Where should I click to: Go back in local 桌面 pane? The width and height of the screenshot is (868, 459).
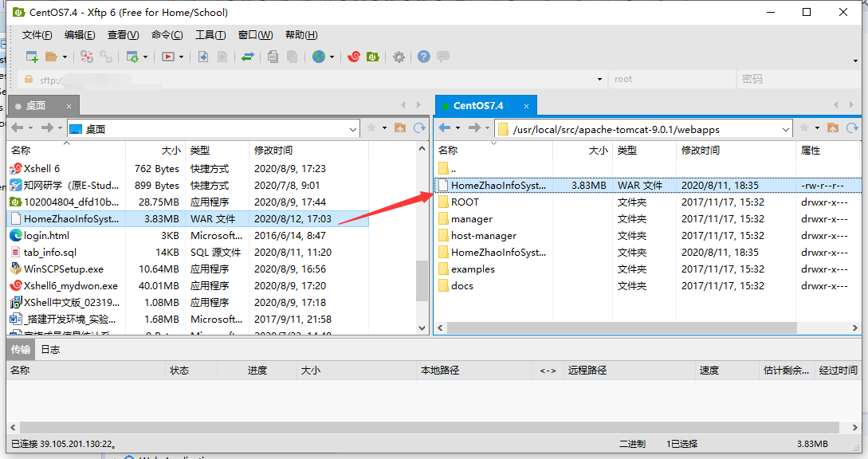tap(18, 128)
